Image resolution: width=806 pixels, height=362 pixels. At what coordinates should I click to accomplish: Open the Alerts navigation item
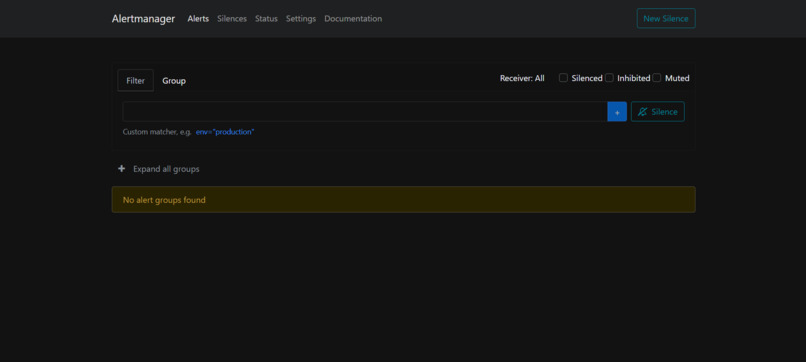coord(198,19)
